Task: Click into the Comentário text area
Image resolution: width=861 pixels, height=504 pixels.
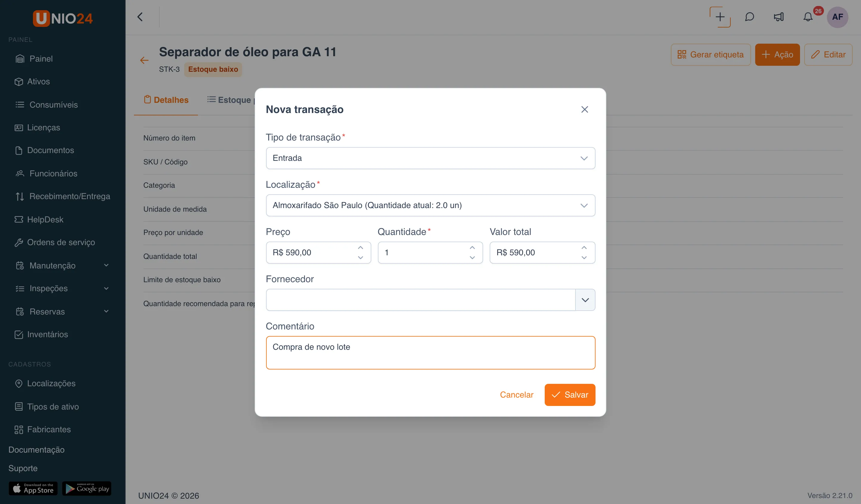Action: (430, 353)
